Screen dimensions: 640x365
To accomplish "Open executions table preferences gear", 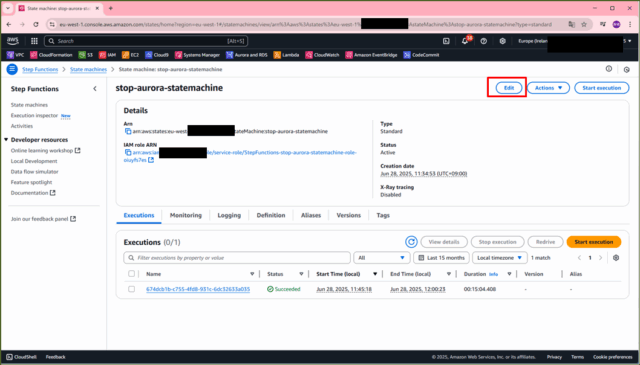I will pos(616,258).
